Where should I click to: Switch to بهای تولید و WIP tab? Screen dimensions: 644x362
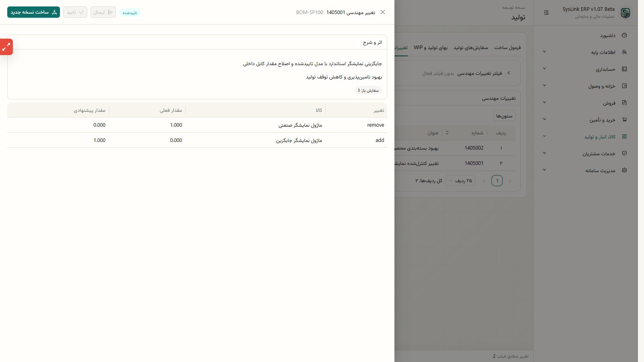pos(431,47)
